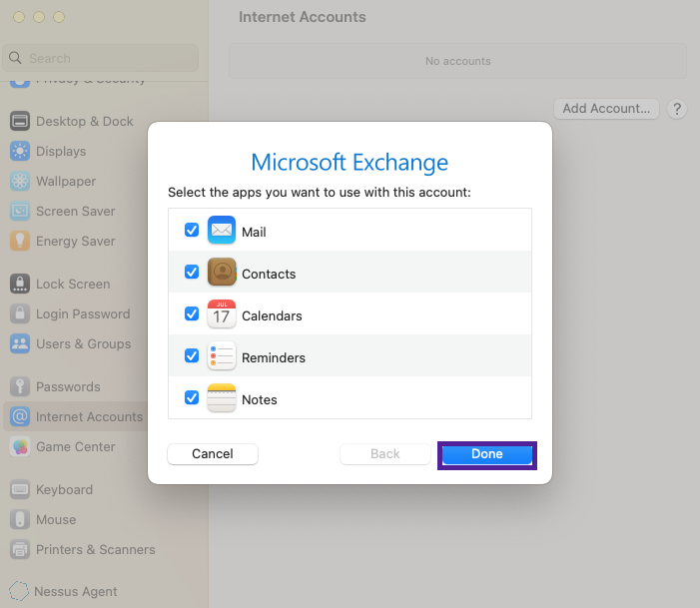Uncheck the Contacts checkbox
The image size is (700, 608).
click(x=192, y=272)
